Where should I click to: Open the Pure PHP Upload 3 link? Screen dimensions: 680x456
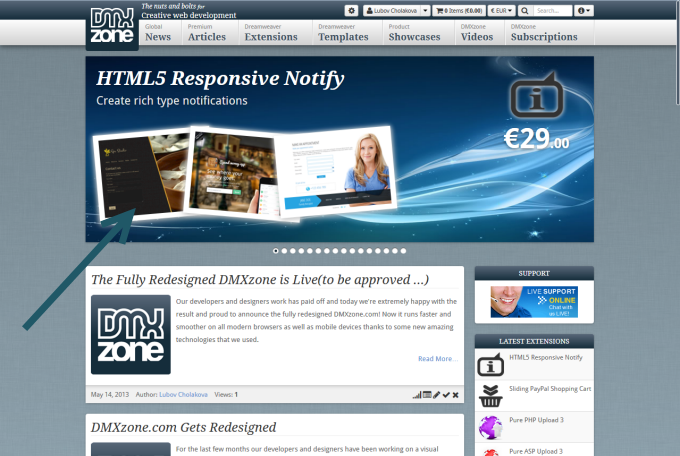coord(536,420)
